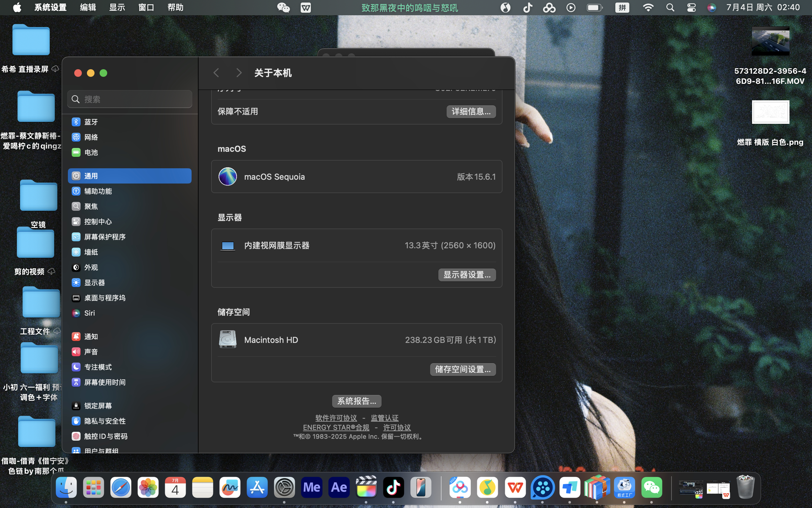Click the WeChat icon in the menu bar

point(284,7)
